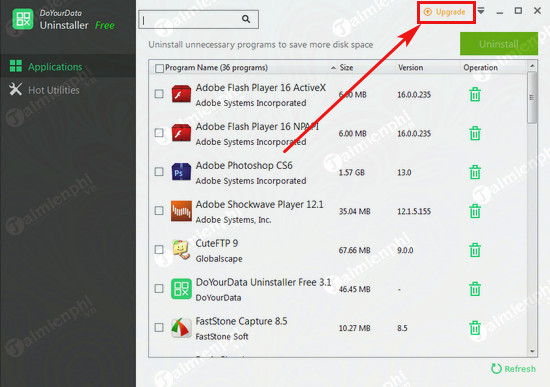
Task: Open the Applications section
Action: click(x=68, y=66)
